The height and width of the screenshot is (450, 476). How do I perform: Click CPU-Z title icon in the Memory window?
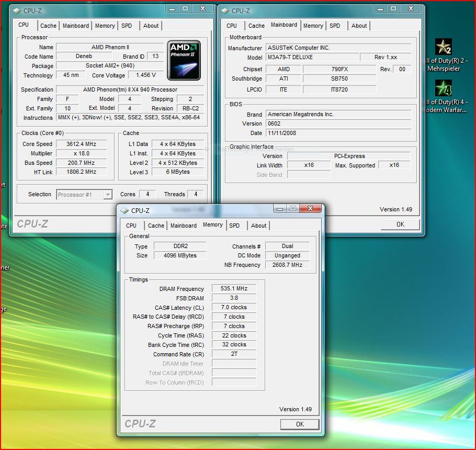(124, 210)
